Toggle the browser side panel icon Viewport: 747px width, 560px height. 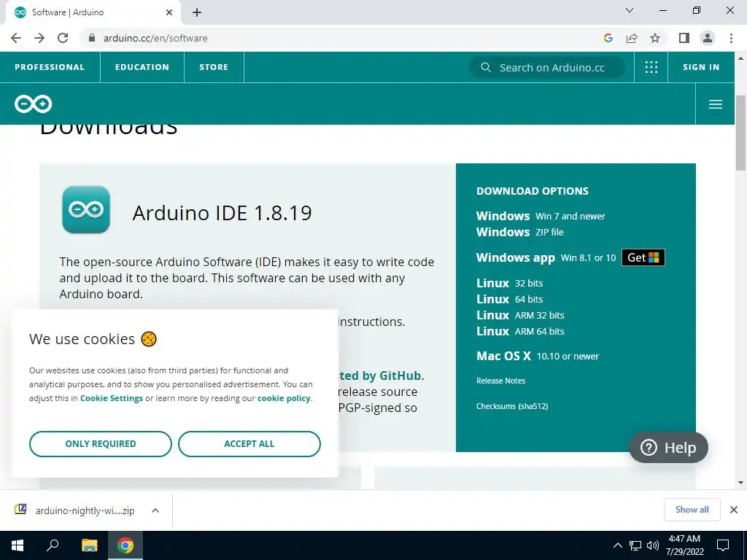684,38
